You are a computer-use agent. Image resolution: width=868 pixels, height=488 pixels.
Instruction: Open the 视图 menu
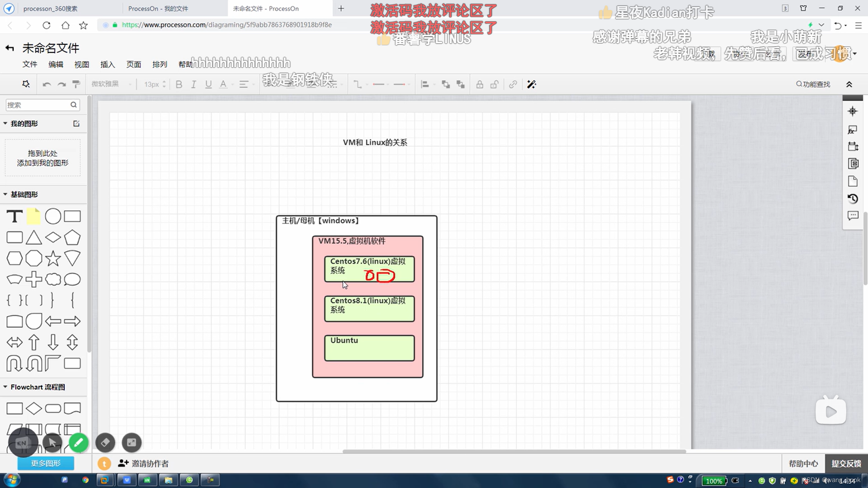click(x=82, y=64)
